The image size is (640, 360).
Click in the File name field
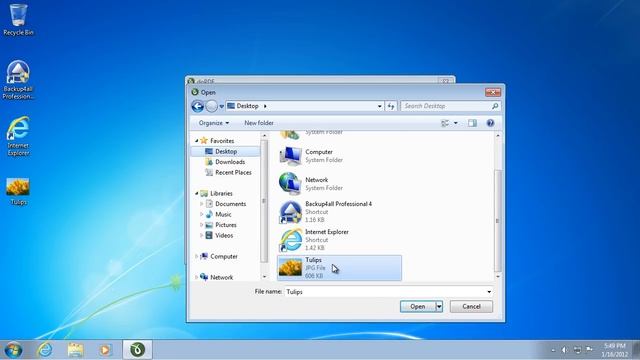coord(385,292)
